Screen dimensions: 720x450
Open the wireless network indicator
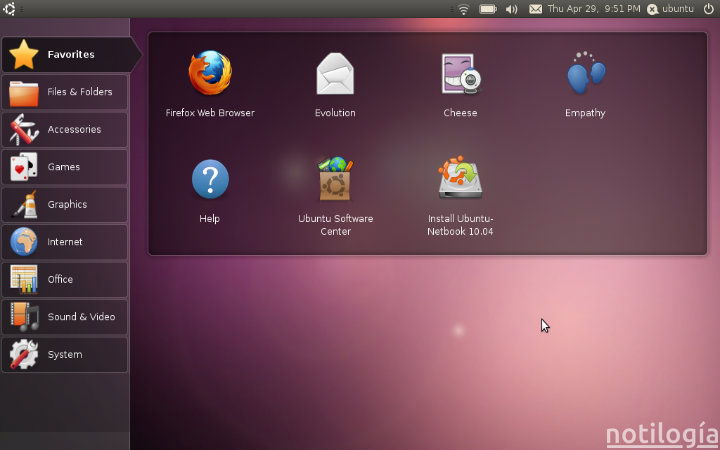click(x=464, y=9)
